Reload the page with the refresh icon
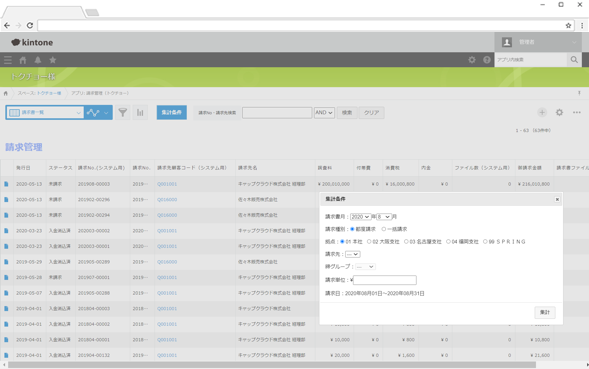The image size is (589, 369). 30,26
